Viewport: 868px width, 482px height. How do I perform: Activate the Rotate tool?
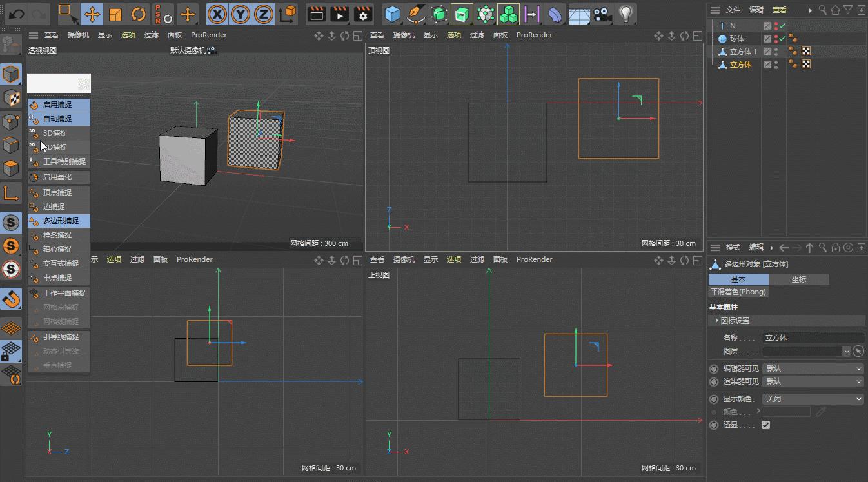[x=139, y=14]
